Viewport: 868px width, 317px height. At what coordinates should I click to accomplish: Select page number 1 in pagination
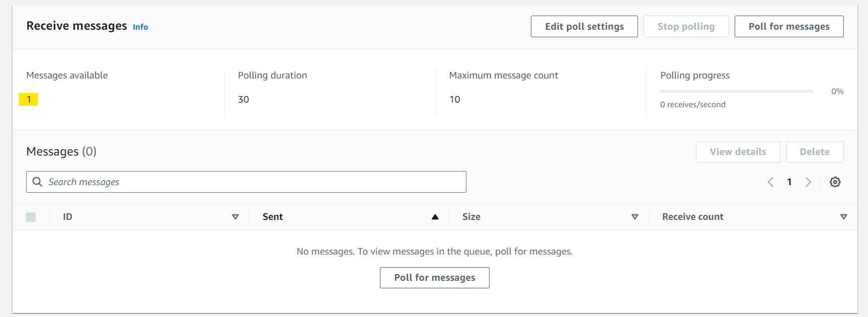click(x=790, y=182)
